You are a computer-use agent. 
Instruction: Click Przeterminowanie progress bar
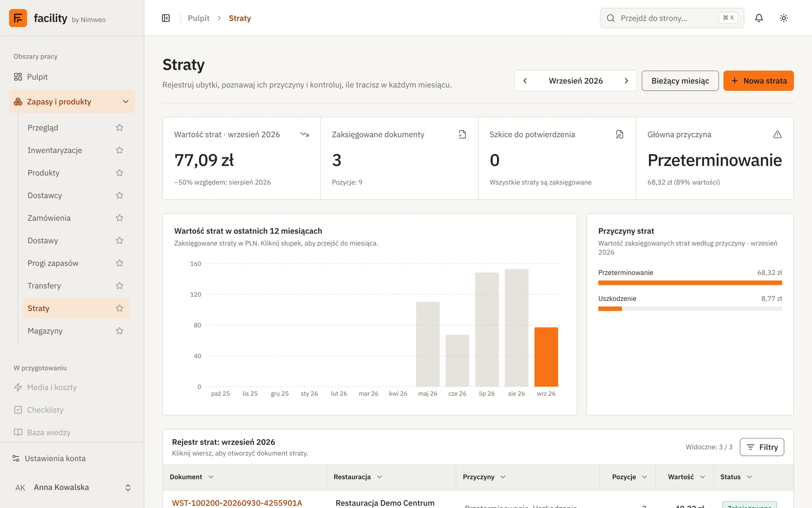click(x=690, y=283)
